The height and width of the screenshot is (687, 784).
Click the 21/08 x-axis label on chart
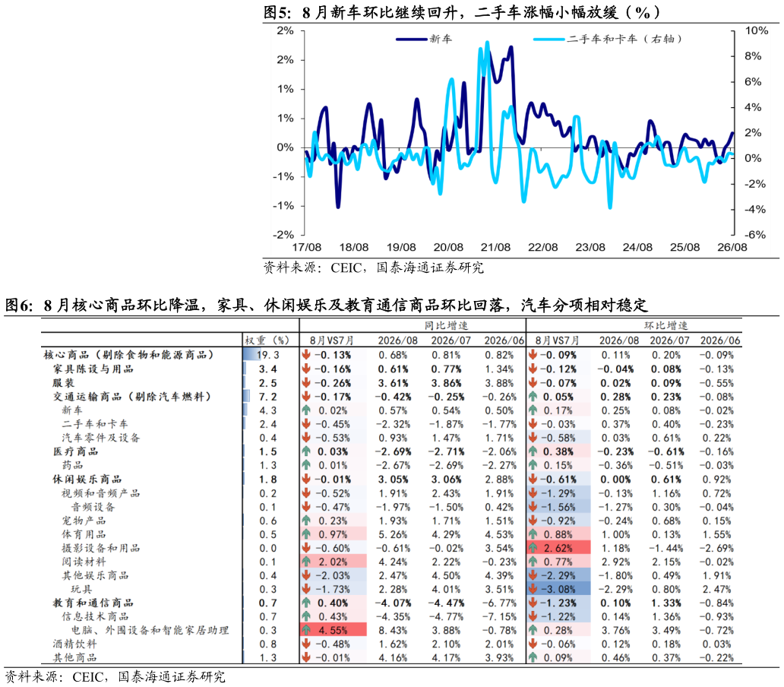(495, 247)
